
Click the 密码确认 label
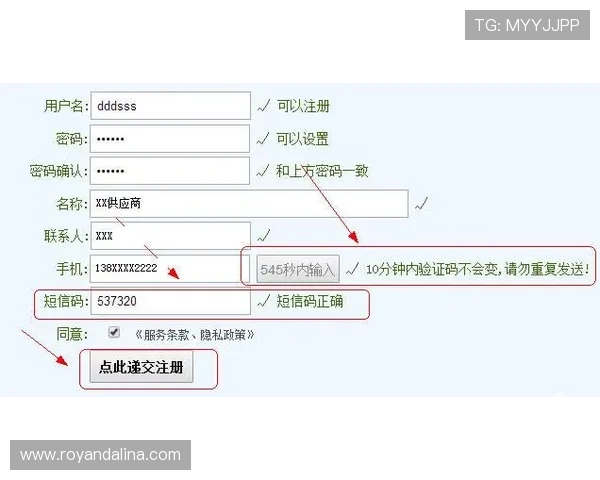[59, 171]
